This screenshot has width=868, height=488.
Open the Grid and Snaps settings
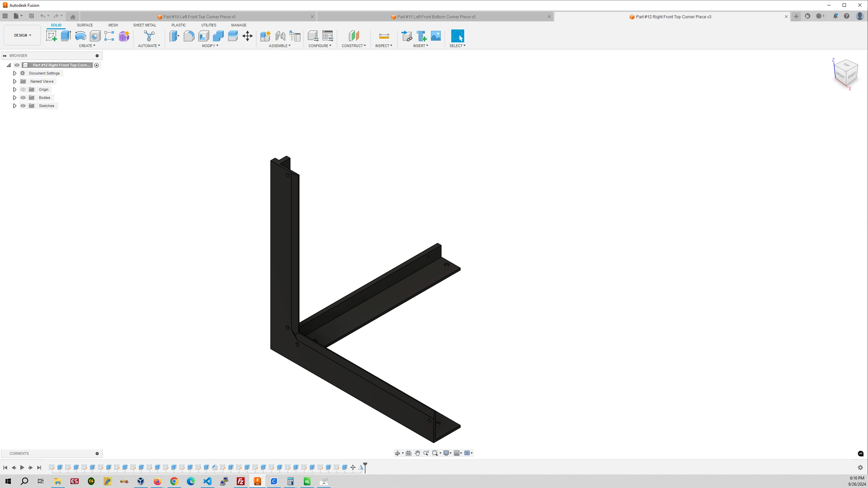click(458, 453)
